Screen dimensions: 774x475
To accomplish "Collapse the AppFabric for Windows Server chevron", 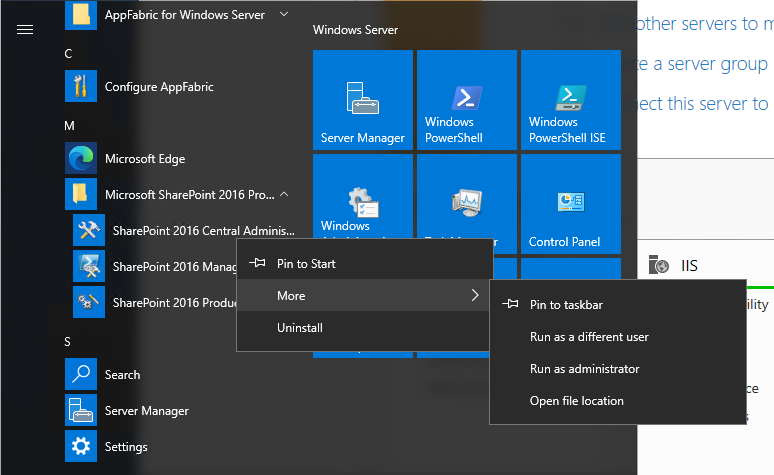I will point(284,14).
